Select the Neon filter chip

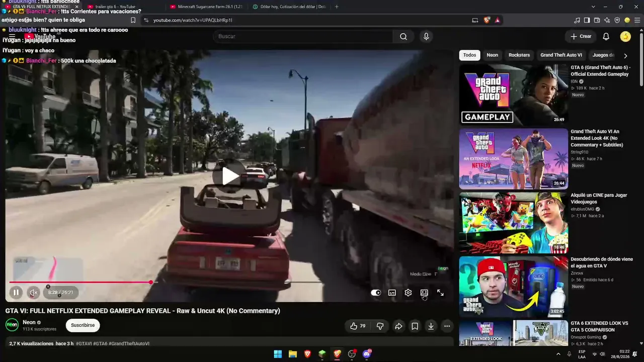(493, 55)
